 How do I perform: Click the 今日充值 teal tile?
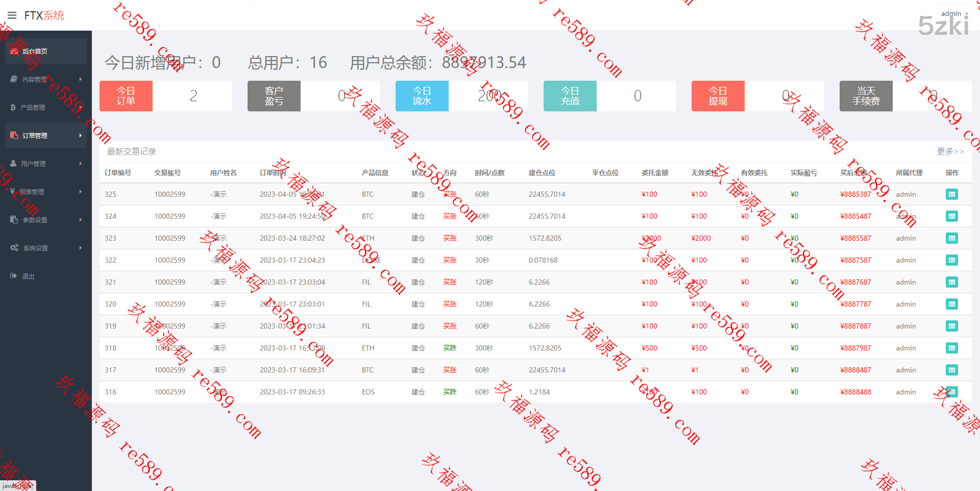click(x=570, y=96)
